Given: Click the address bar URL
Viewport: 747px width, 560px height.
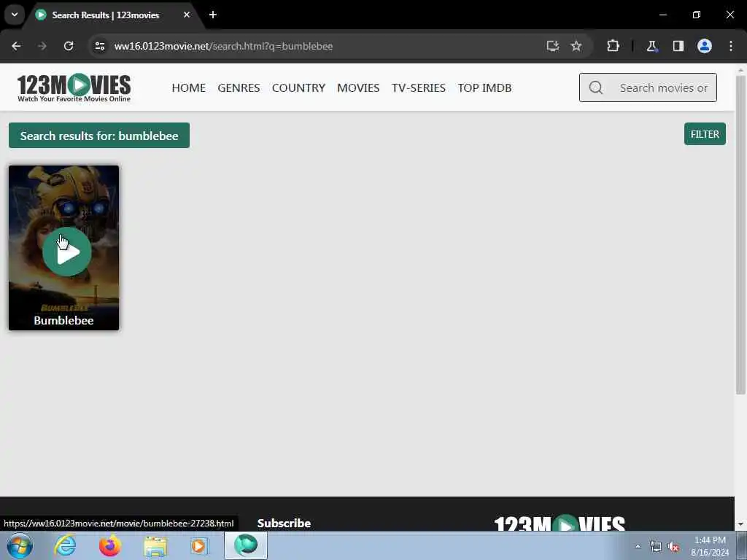Looking at the screenshot, I should point(223,46).
